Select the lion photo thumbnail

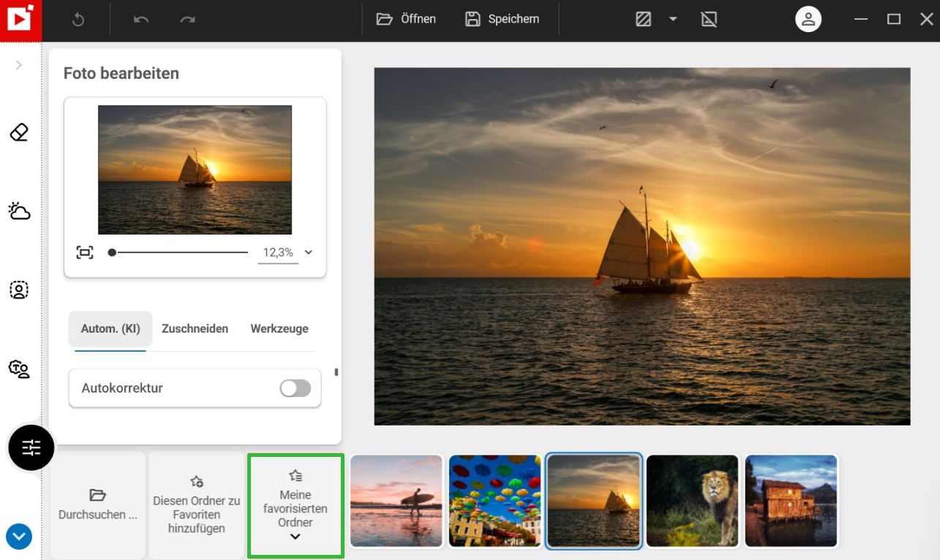692,502
